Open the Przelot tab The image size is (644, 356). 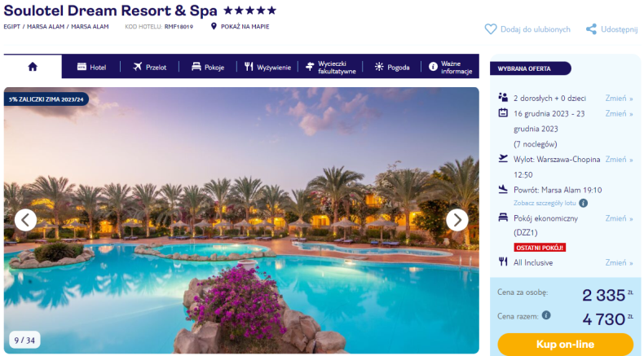(150, 67)
